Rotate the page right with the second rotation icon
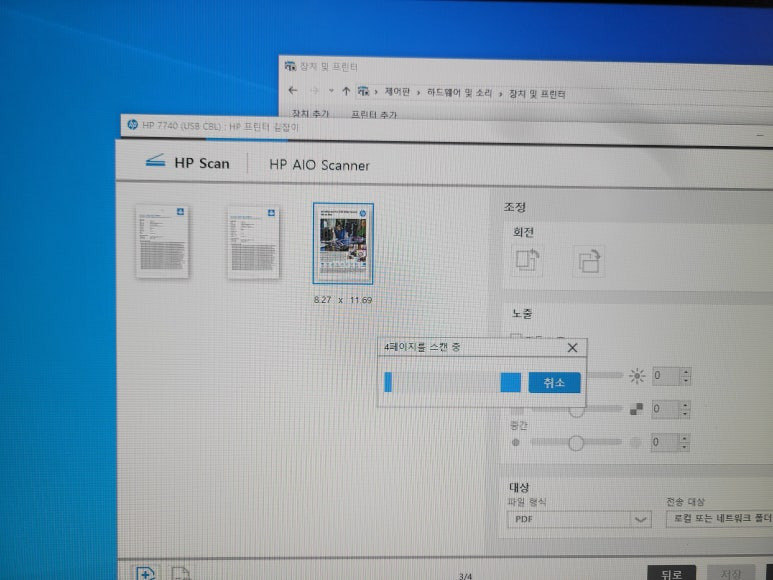The height and width of the screenshot is (580, 773). pyautogui.click(x=589, y=261)
